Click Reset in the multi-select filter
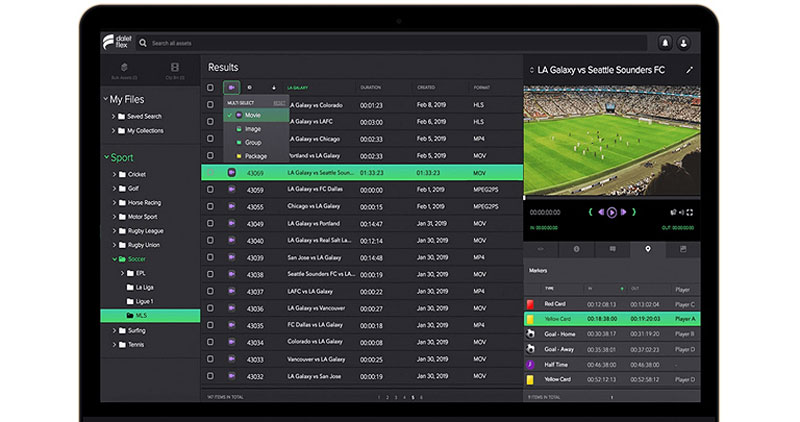Screen dimensions: 800x422 tap(279, 103)
